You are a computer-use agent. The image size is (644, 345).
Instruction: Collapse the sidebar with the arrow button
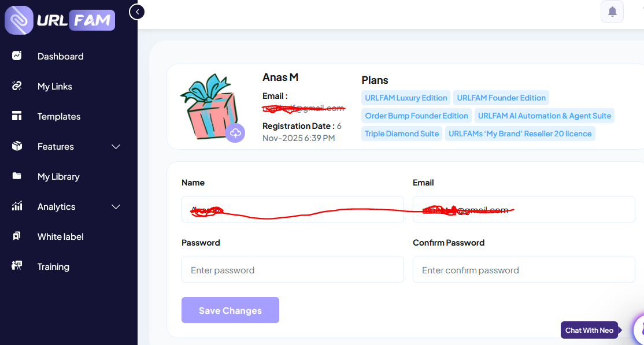click(137, 12)
